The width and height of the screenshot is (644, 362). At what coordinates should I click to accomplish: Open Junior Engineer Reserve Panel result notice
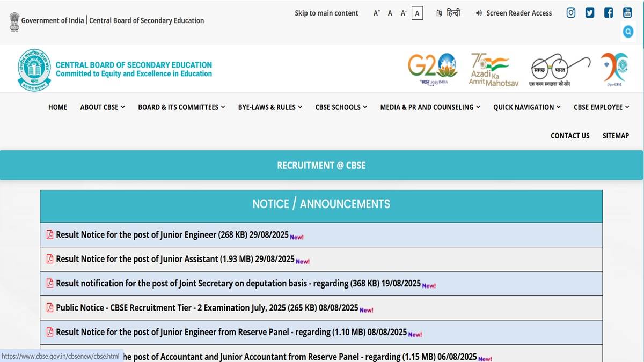[x=231, y=332]
